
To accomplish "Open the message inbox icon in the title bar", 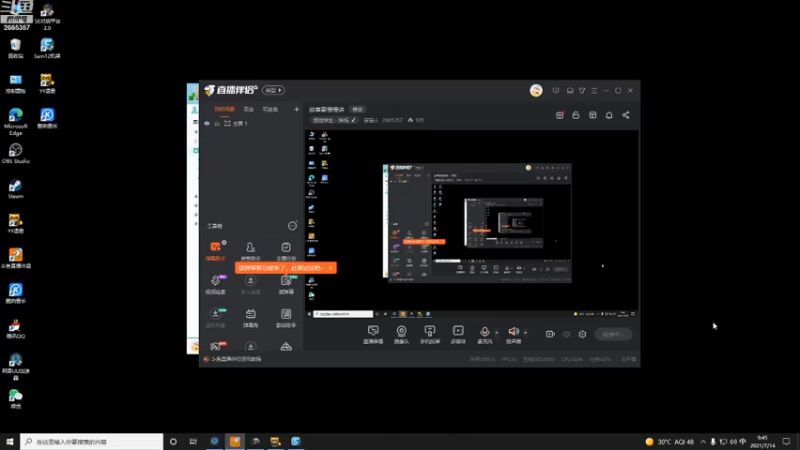I will (570, 90).
